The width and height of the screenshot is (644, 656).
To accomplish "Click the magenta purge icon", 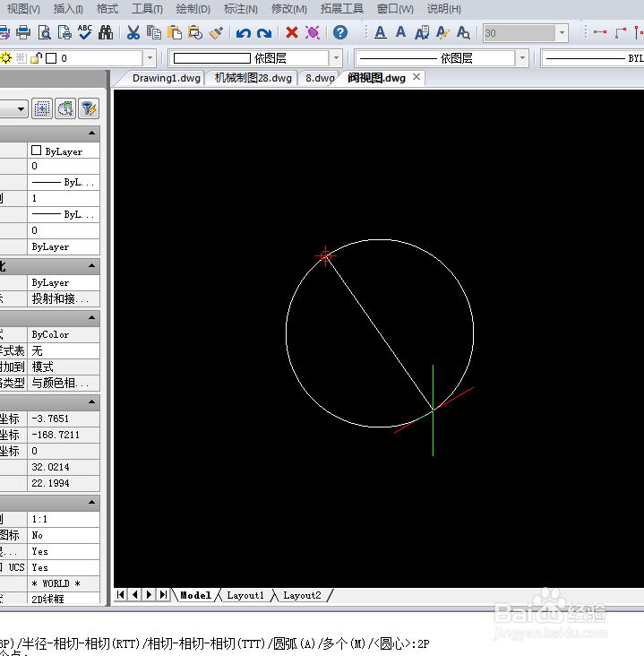I will [313, 32].
